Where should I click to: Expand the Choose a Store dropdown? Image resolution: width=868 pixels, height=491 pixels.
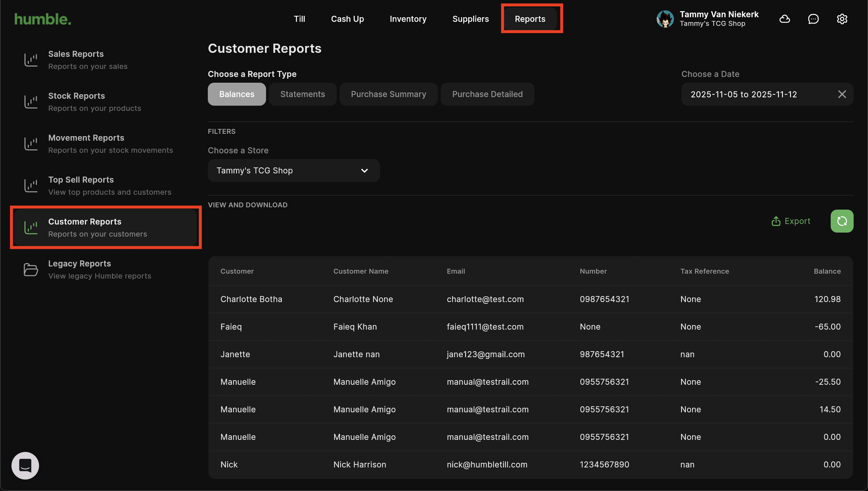294,171
